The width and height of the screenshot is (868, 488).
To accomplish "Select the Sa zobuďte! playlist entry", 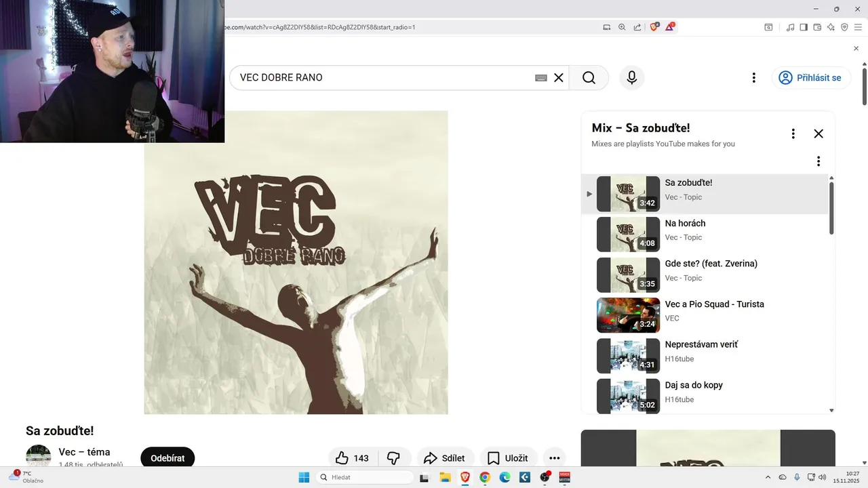I will [x=705, y=194].
